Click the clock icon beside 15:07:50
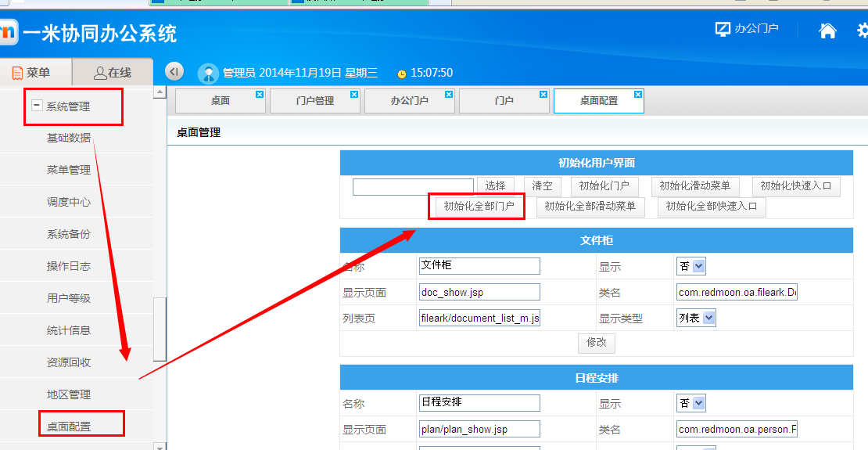This screenshot has width=868, height=450. pos(402,74)
